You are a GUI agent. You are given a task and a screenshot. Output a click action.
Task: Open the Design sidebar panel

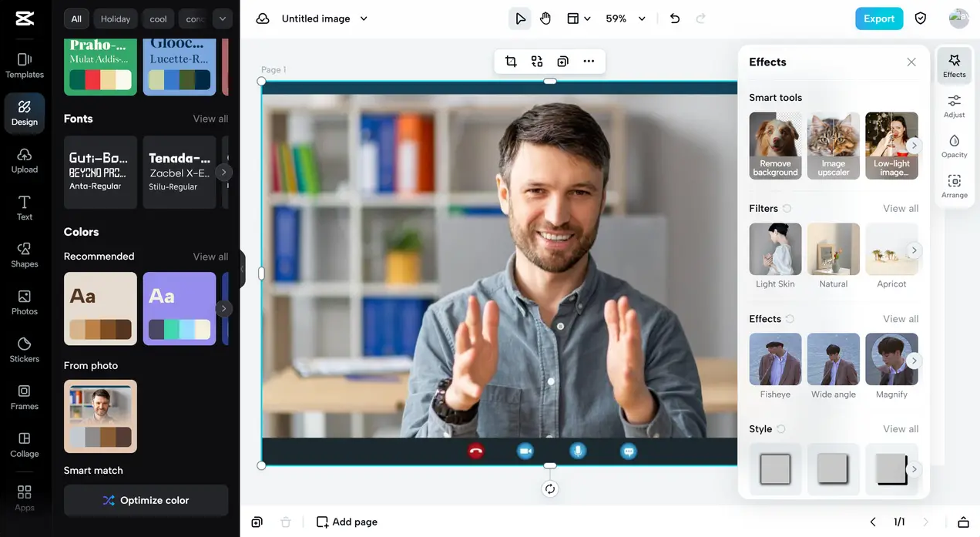pyautogui.click(x=25, y=112)
